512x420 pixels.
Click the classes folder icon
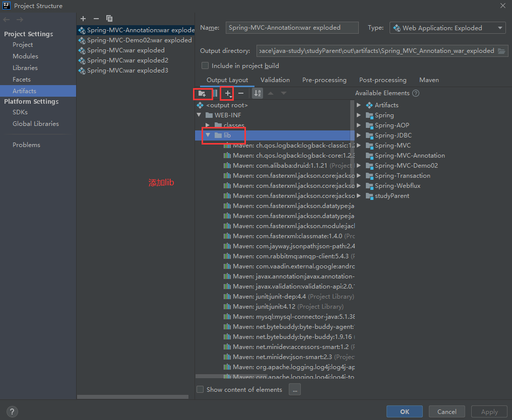coord(218,125)
